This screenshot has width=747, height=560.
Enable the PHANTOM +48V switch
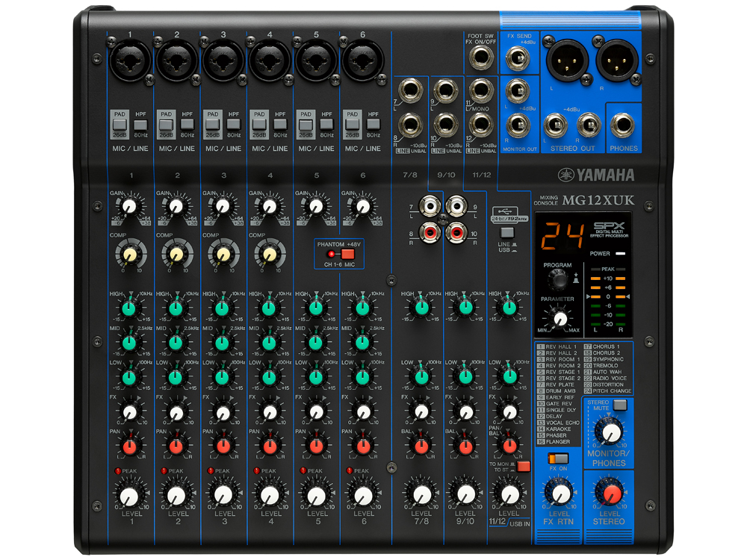click(347, 255)
